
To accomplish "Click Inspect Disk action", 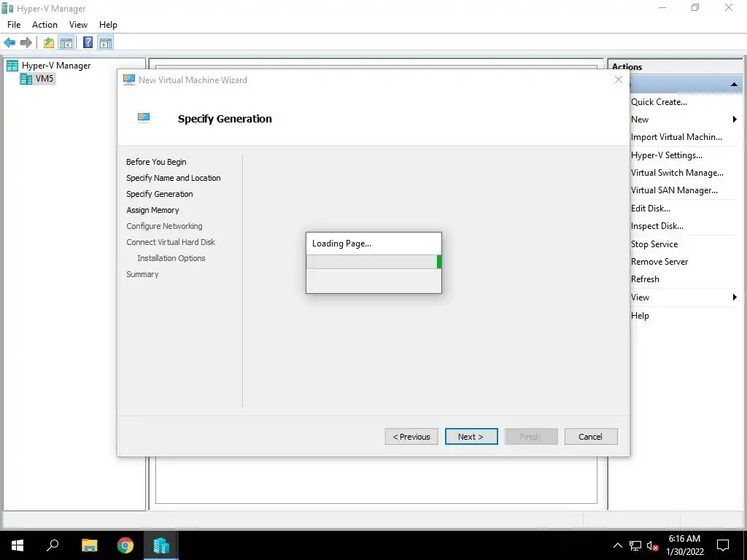I will tap(657, 226).
